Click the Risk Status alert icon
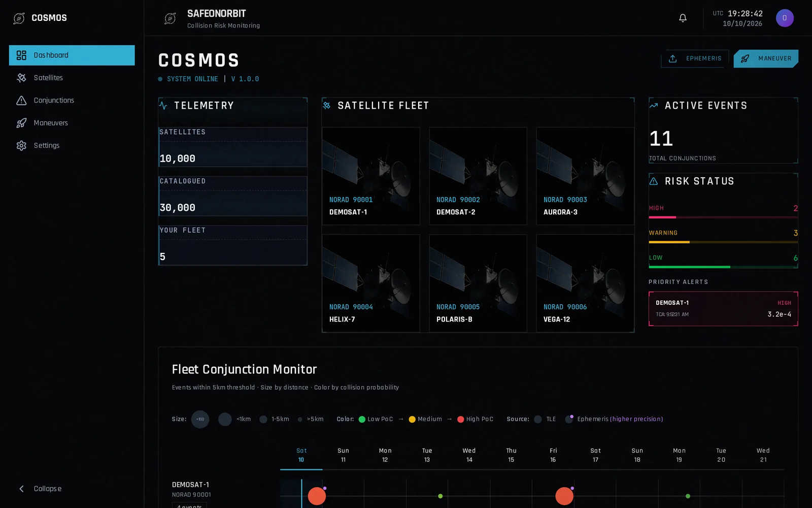Image resolution: width=812 pixels, height=508 pixels. [654, 181]
